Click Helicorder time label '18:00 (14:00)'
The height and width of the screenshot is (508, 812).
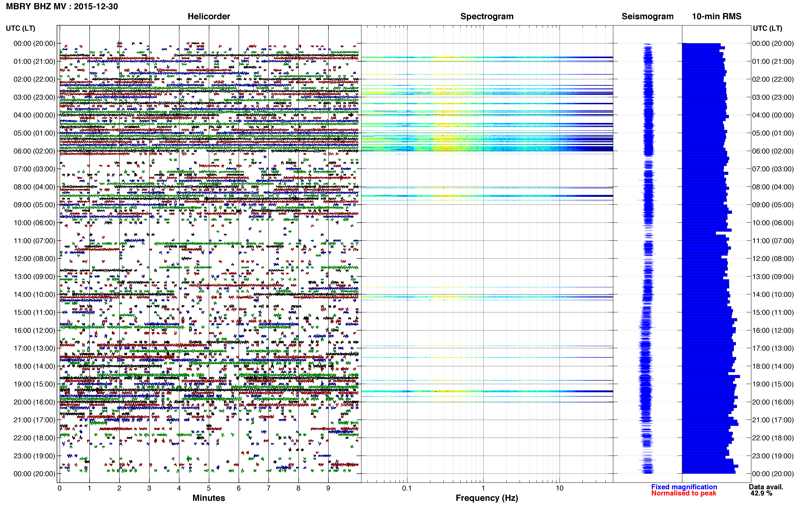pyautogui.click(x=34, y=366)
